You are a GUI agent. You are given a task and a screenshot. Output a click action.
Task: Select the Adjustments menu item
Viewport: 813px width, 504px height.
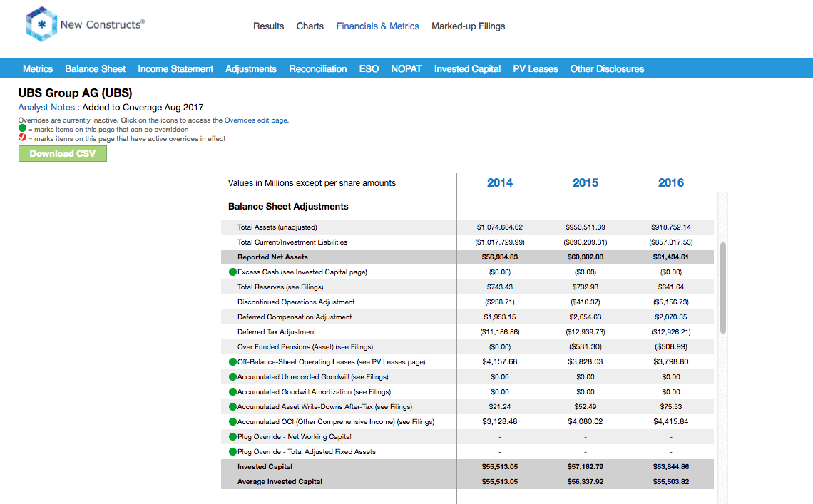[251, 69]
